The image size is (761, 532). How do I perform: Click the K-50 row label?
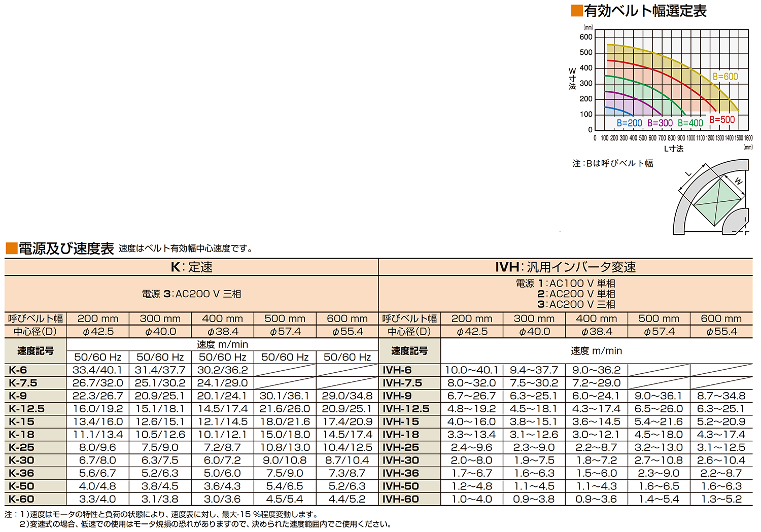(x=36, y=486)
